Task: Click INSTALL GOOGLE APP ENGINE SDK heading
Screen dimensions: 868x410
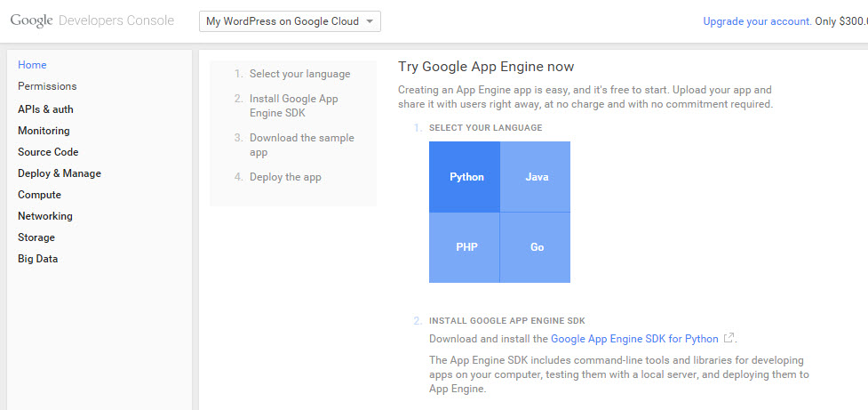Action: pyautogui.click(x=507, y=321)
